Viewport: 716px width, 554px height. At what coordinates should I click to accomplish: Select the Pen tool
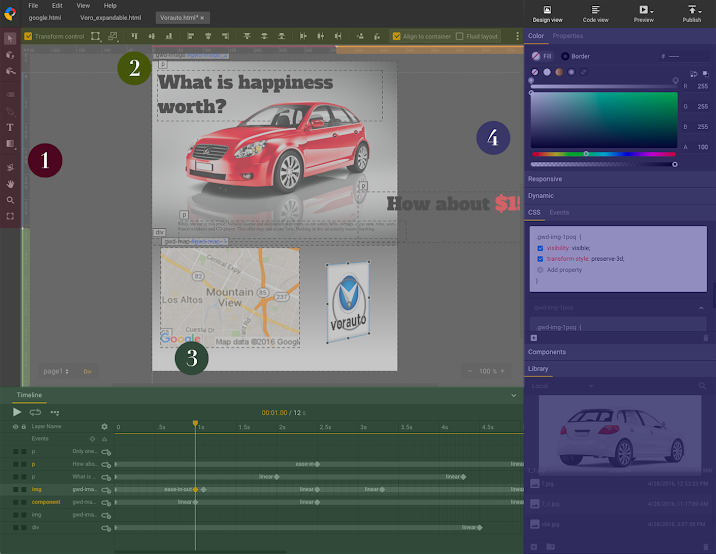(x=10, y=111)
